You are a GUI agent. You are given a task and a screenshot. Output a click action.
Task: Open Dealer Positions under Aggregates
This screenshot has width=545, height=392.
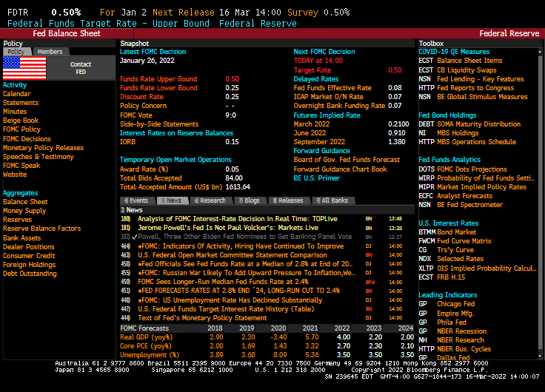[x=29, y=247]
